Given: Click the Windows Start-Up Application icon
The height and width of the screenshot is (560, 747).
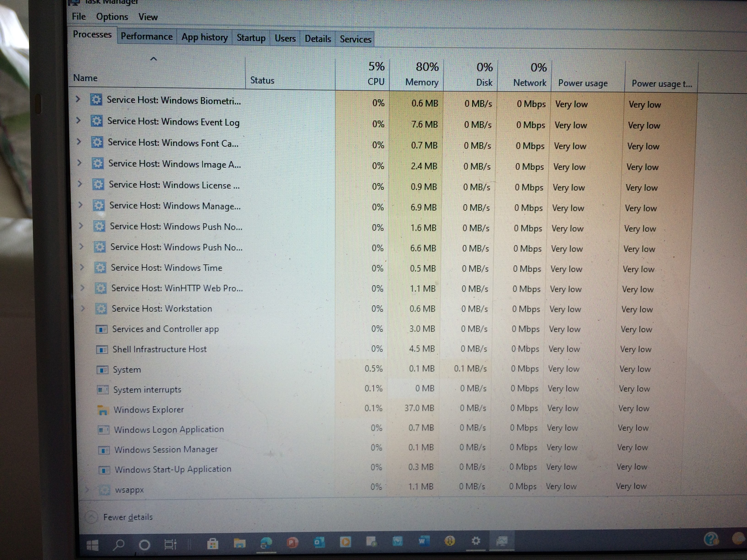Looking at the screenshot, I should point(104,470).
